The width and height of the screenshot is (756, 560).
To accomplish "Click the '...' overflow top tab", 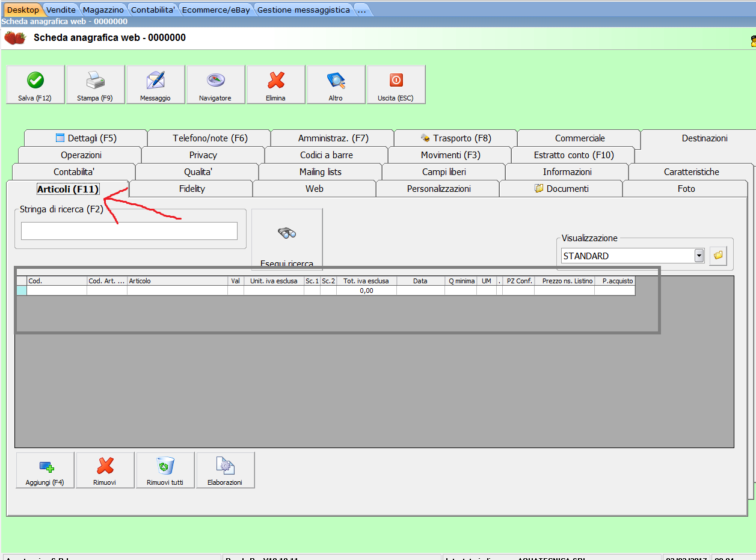I will tap(361, 10).
